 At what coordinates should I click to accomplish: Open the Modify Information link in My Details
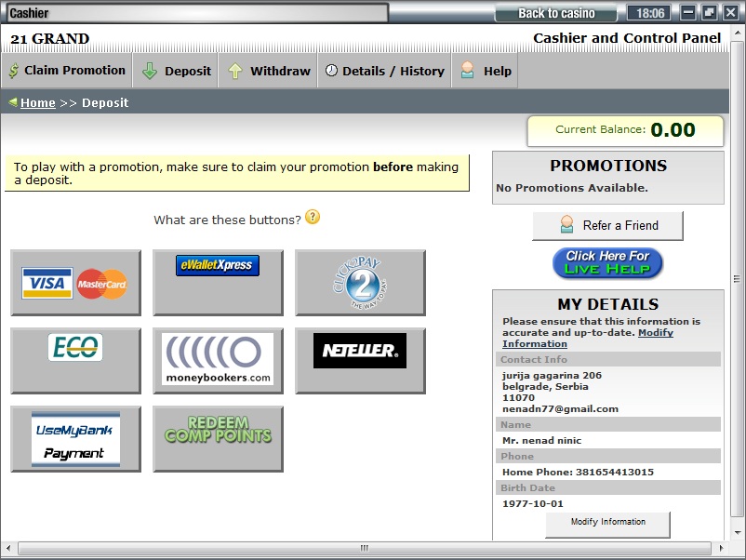pos(588,338)
